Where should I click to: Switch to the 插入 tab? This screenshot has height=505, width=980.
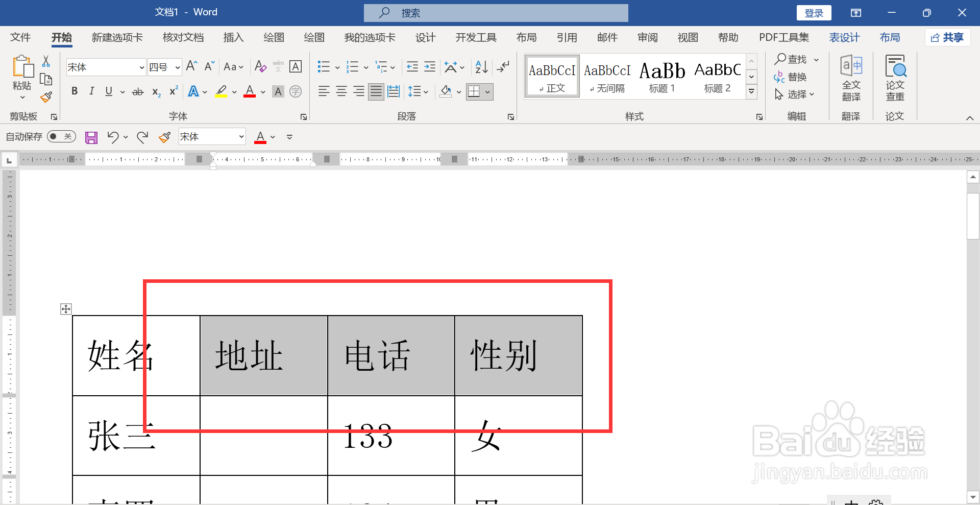pos(233,37)
